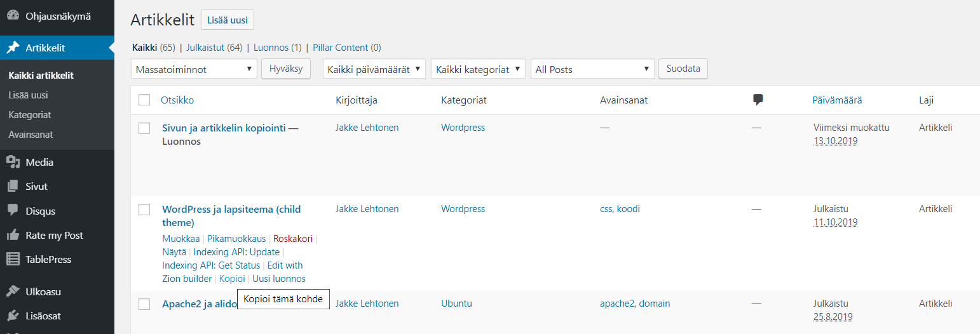This screenshot has height=334, width=980.
Task: Click the TablePress table icon
Action: click(13, 259)
